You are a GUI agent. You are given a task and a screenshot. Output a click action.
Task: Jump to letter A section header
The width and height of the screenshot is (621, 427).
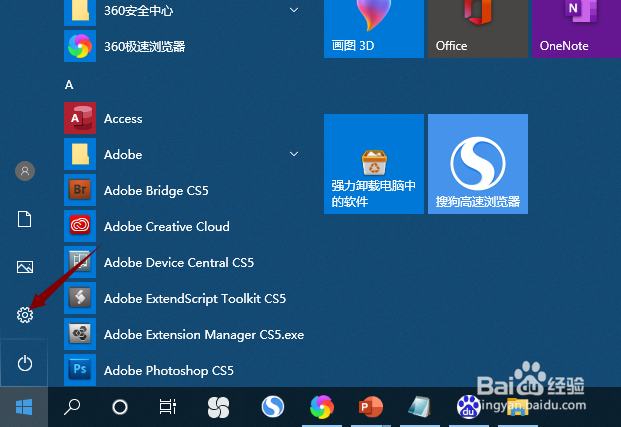(x=69, y=85)
